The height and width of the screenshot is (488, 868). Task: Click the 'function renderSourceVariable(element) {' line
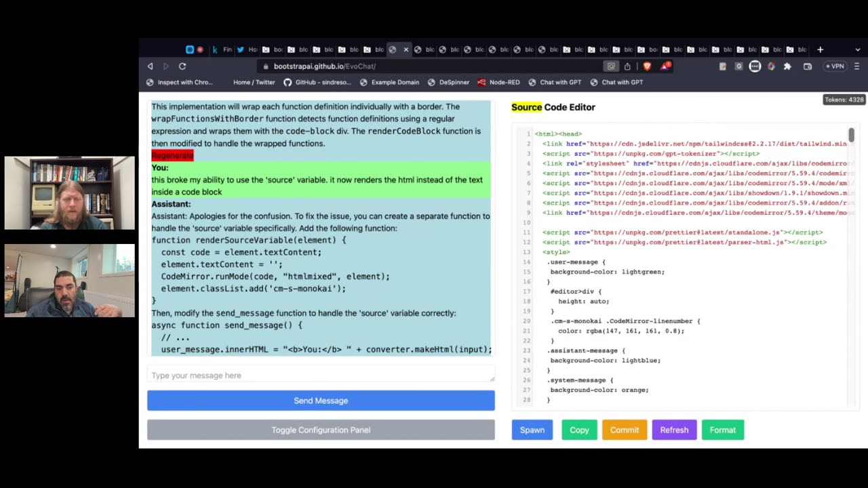[249, 240]
